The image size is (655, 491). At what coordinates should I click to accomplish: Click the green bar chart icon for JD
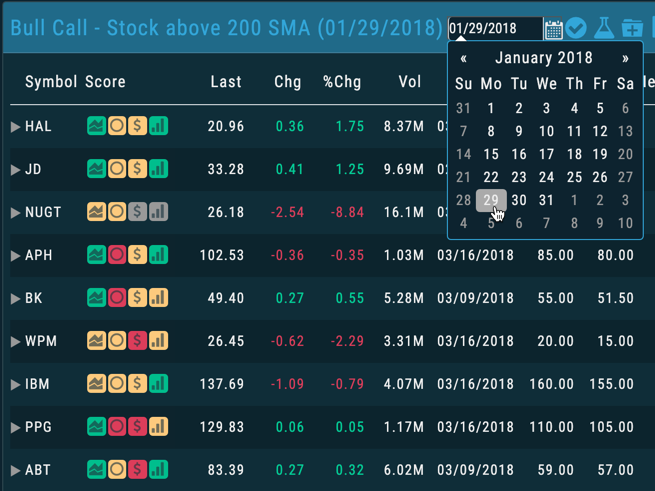click(x=158, y=170)
